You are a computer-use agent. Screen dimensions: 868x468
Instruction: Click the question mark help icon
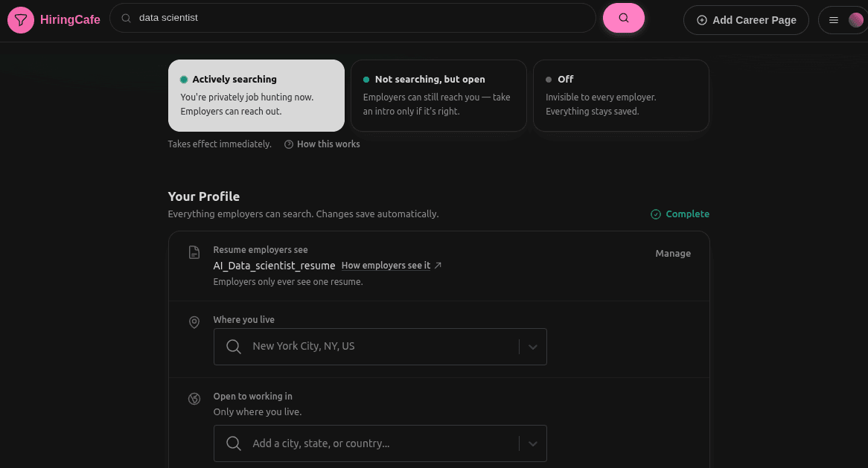click(x=288, y=144)
